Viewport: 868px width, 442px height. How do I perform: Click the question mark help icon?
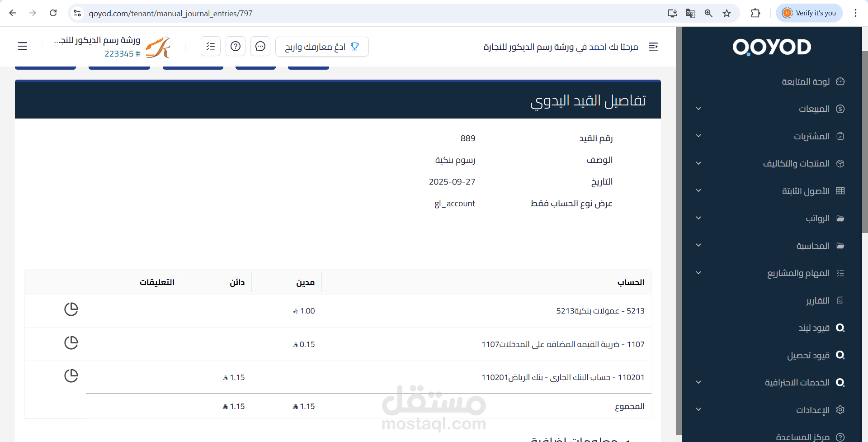(x=235, y=46)
